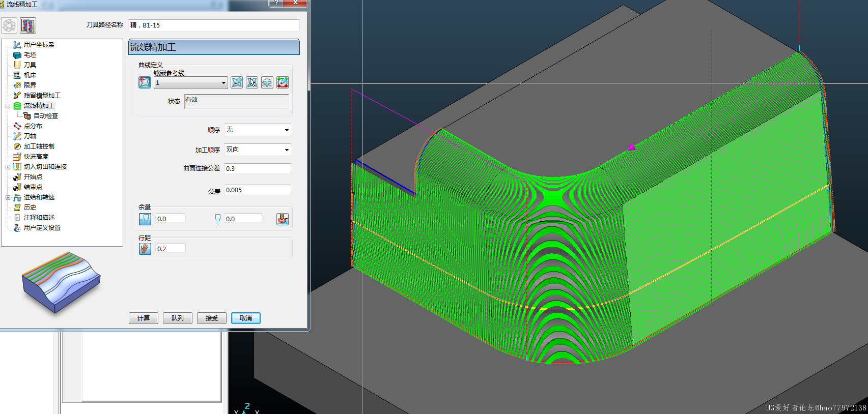Click the dialog help question-mark button

[276, 3]
